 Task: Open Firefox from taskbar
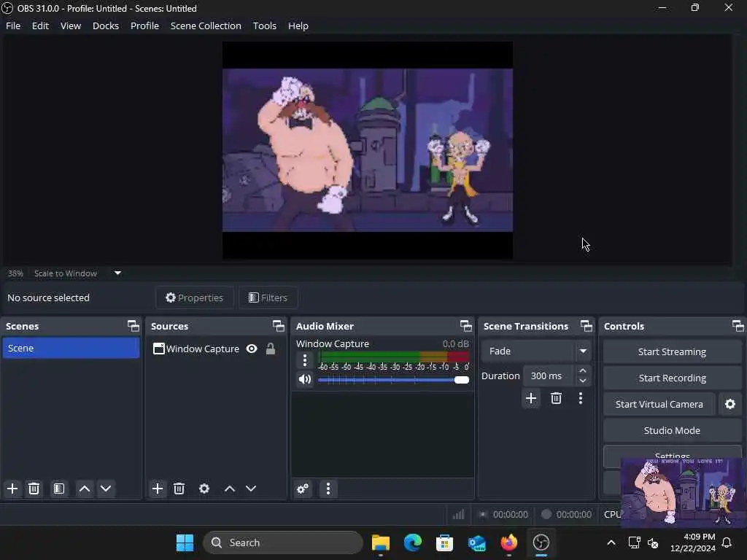509,542
